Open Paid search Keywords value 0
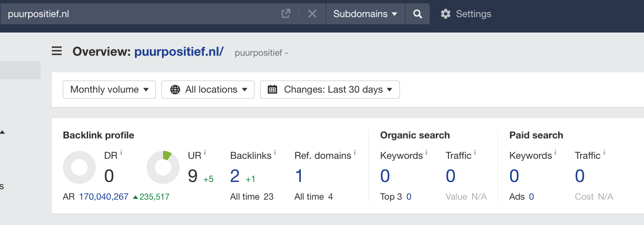644x225 pixels. tap(514, 176)
